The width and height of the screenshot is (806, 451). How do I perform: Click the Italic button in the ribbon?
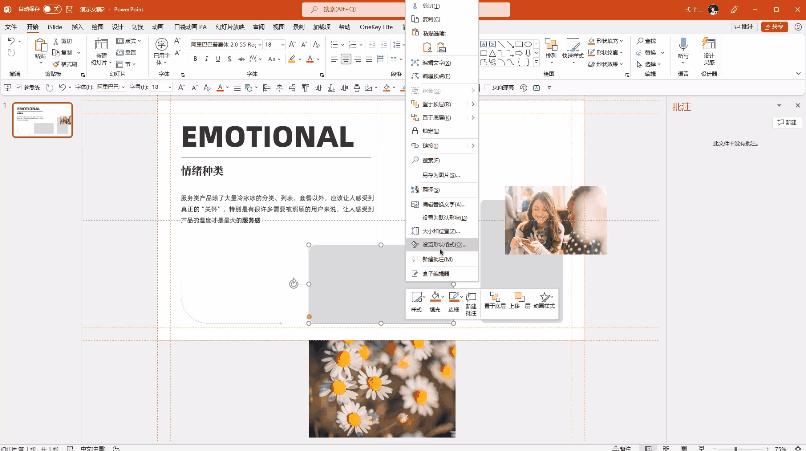207,59
